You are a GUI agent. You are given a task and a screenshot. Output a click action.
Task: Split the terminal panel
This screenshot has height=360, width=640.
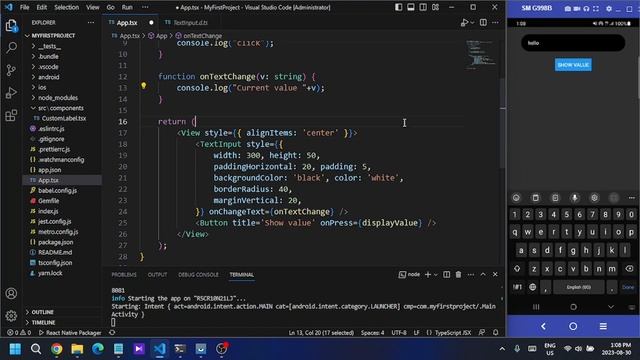click(x=447, y=275)
